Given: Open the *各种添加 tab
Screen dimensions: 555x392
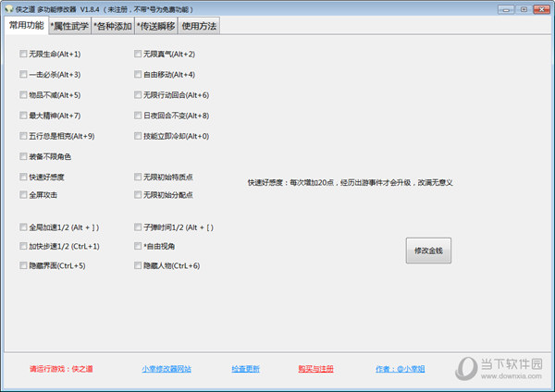Looking at the screenshot, I should click(x=113, y=26).
